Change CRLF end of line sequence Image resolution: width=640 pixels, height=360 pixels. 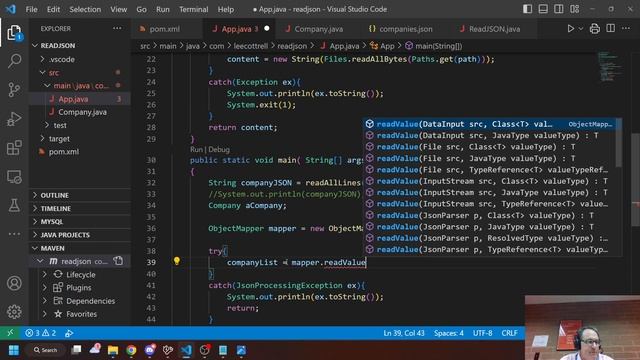pos(509,333)
